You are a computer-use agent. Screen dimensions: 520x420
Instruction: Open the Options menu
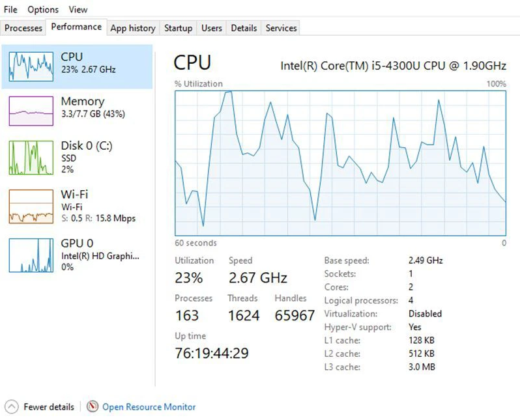coord(43,10)
